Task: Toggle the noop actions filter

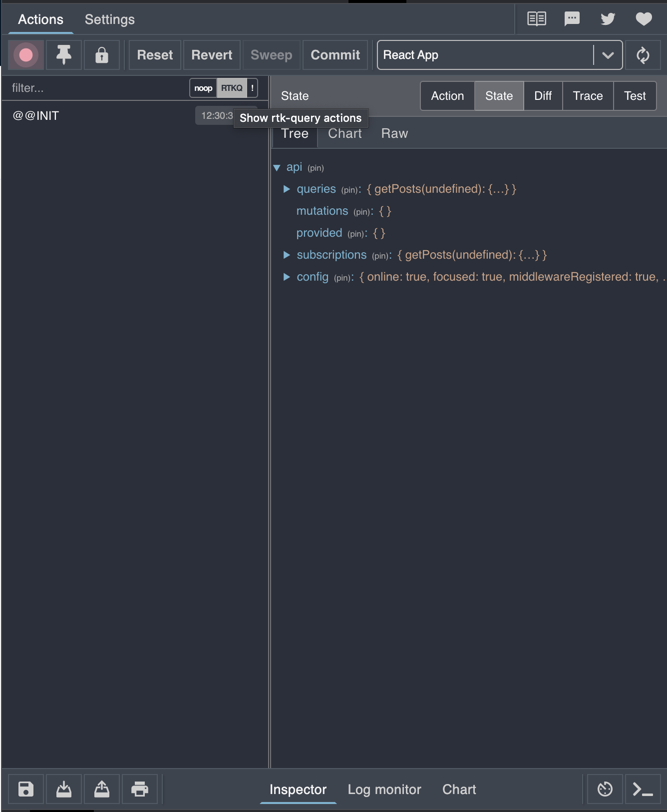Action: (x=203, y=88)
